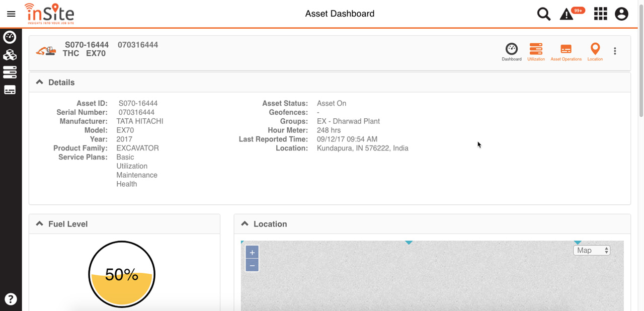Click '09/12/17 09:54 AM' reported time
Image resolution: width=644 pixels, height=311 pixels.
(x=347, y=139)
